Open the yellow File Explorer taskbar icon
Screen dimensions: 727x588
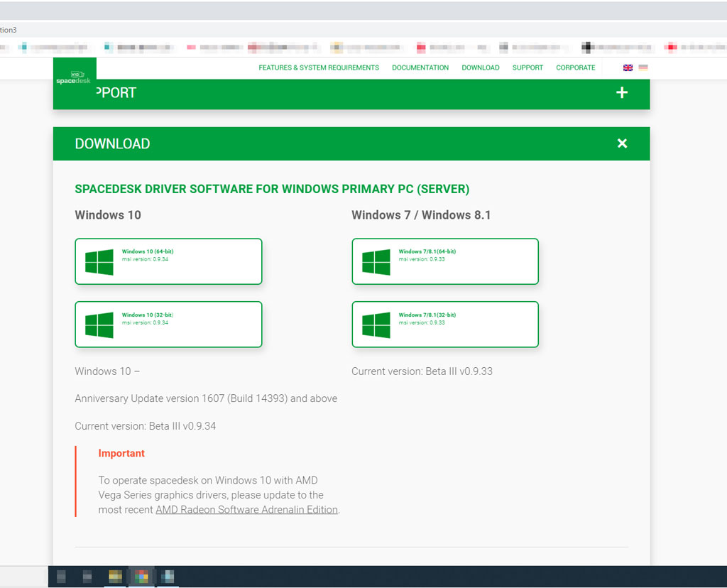pos(114,576)
